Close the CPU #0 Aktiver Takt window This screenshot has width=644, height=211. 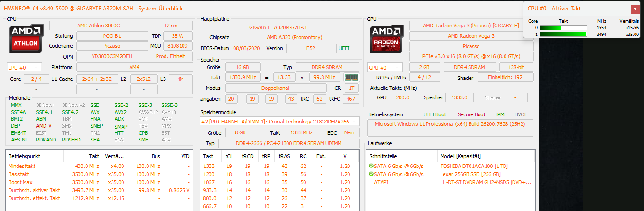pos(635,9)
